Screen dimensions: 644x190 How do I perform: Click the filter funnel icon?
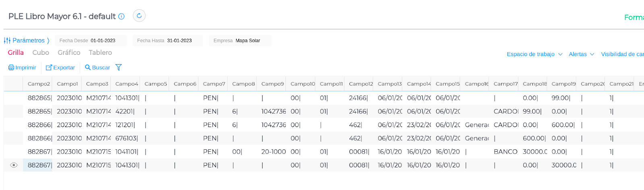pyautogui.click(x=118, y=67)
